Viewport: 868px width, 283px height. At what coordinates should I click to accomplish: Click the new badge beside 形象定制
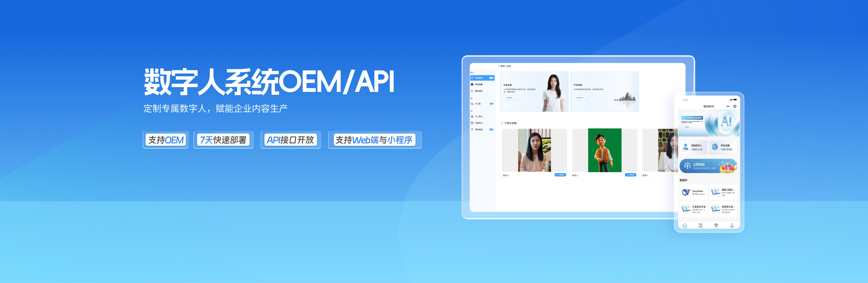491,78
